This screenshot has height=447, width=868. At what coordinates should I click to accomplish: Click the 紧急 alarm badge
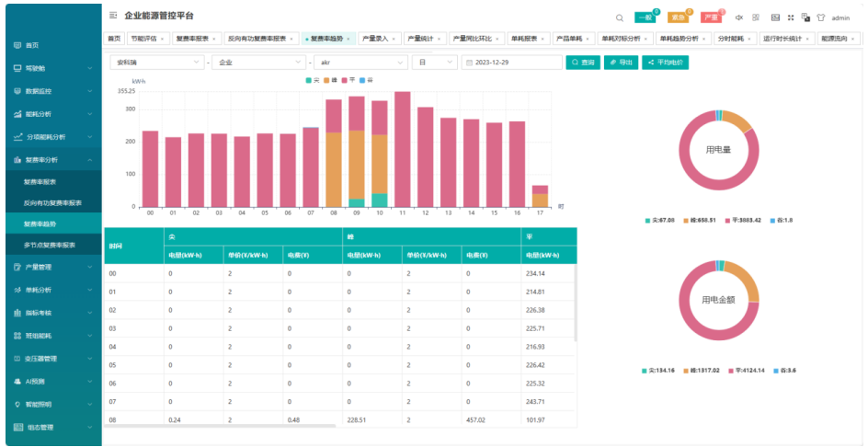click(678, 17)
